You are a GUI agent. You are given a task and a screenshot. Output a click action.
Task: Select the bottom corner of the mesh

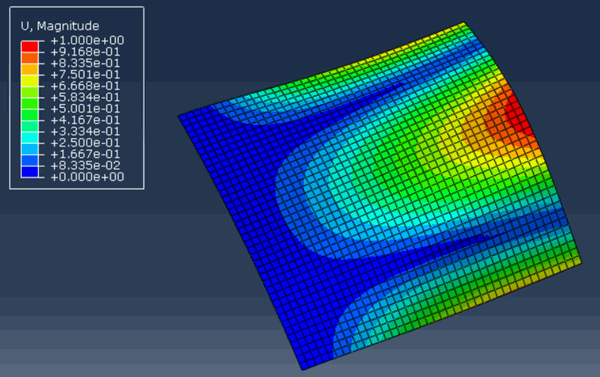tap(302, 369)
